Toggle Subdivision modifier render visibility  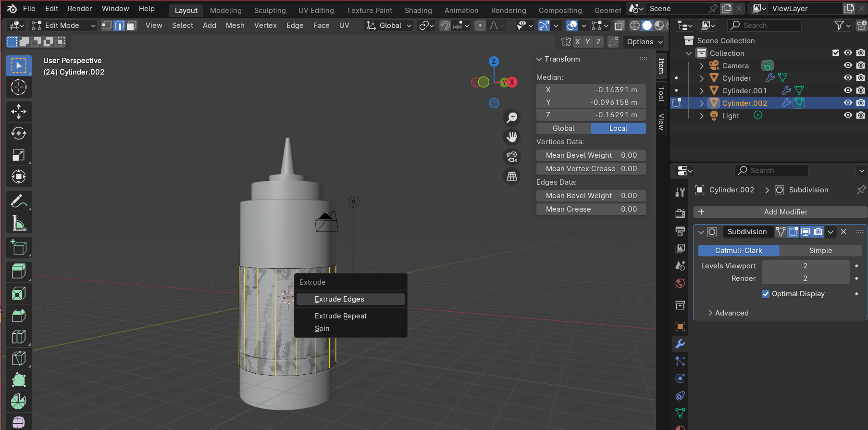818,232
